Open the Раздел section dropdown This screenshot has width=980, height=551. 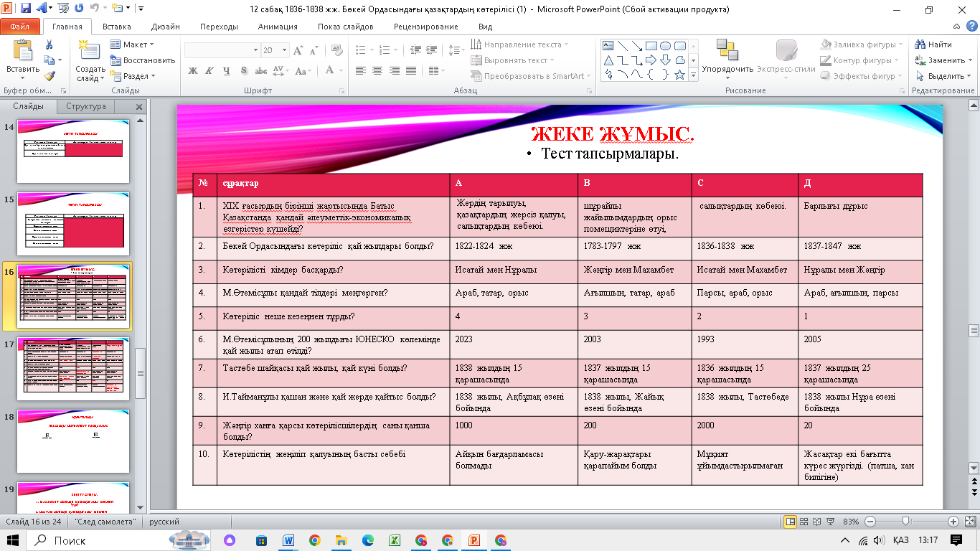(x=133, y=76)
